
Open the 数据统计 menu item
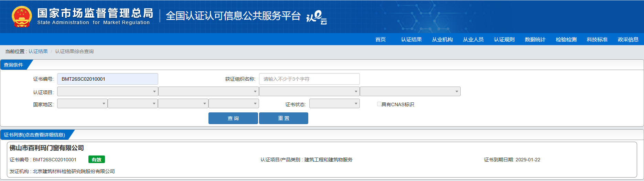point(535,40)
